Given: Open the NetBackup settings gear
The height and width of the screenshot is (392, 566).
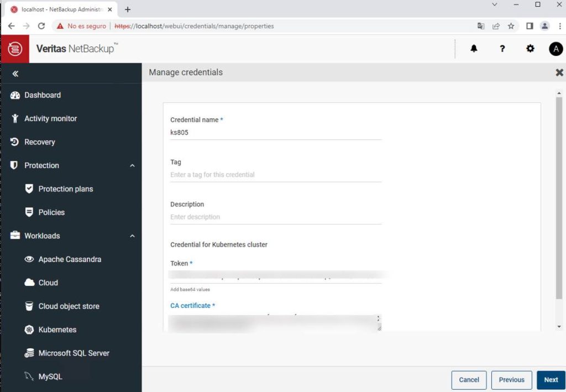Looking at the screenshot, I should [530, 49].
